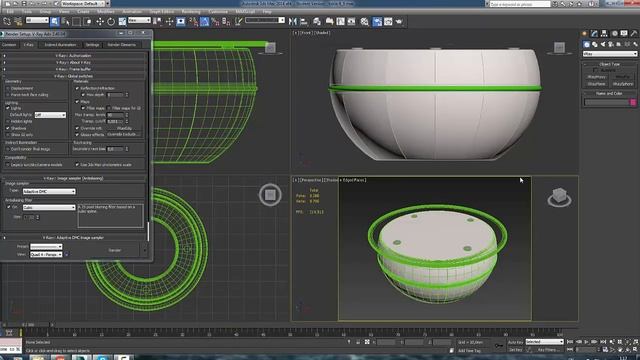Image resolution: width=640 pixels, height=360 pixels.
Task: Open the Hierarchy panel tab icon
Action: (604, 33)
